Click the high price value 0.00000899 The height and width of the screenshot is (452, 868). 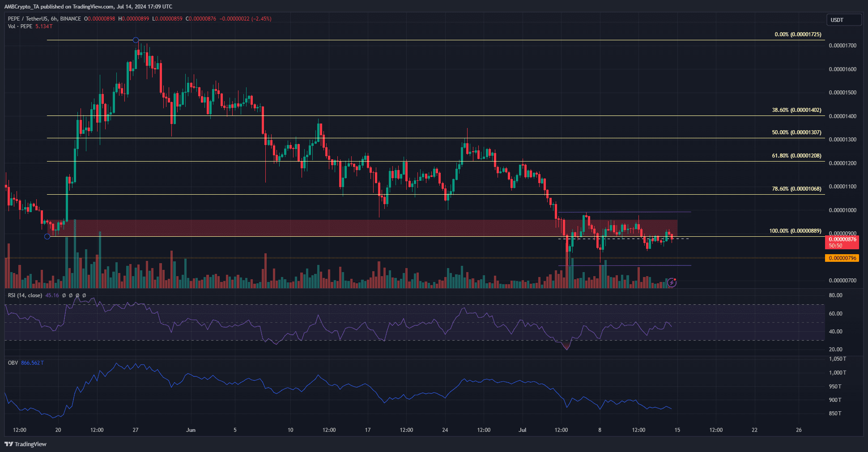point(136,19)
